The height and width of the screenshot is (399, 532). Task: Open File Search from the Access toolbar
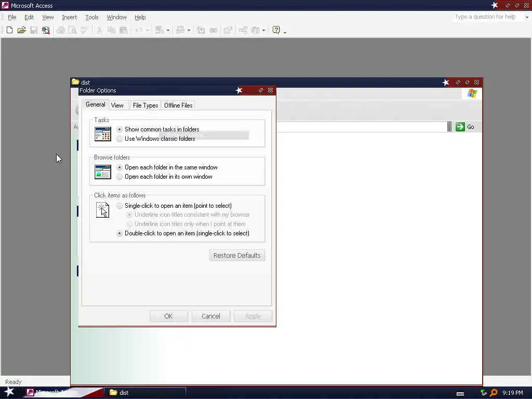(46, 30)
